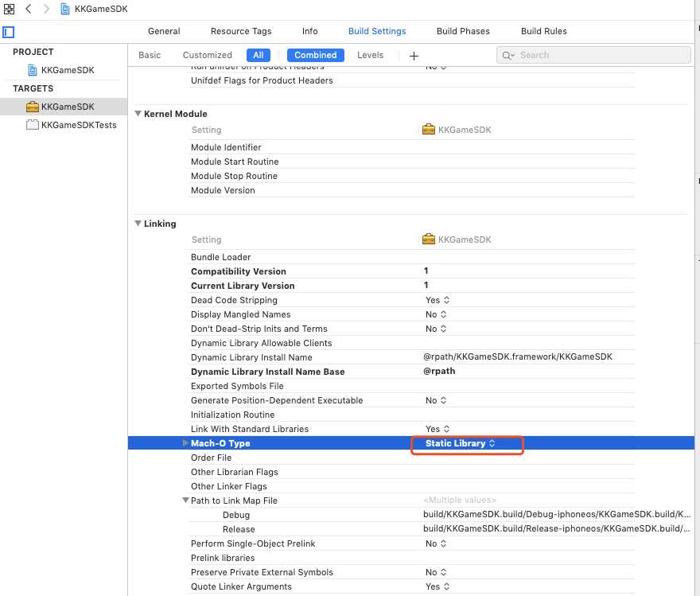Collapse the Path to Link Map File row
The height and width of the screenshot is (596, 700).
185,501
